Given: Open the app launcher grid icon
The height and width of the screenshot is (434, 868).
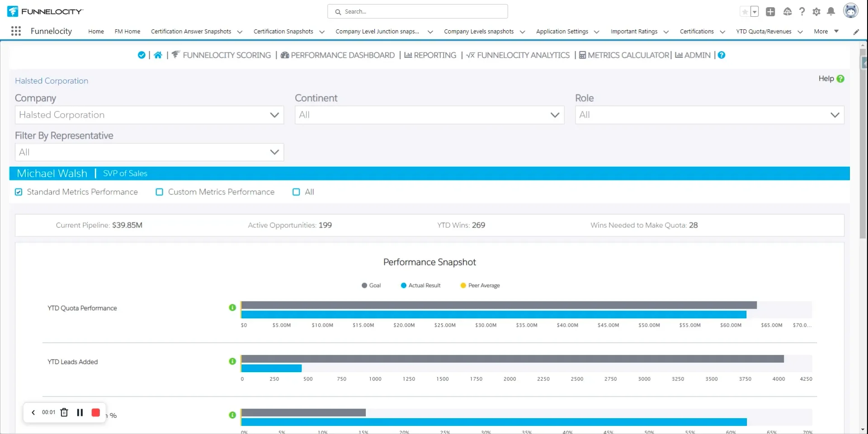Looking at the screenshot, I should tap(16, 31).
